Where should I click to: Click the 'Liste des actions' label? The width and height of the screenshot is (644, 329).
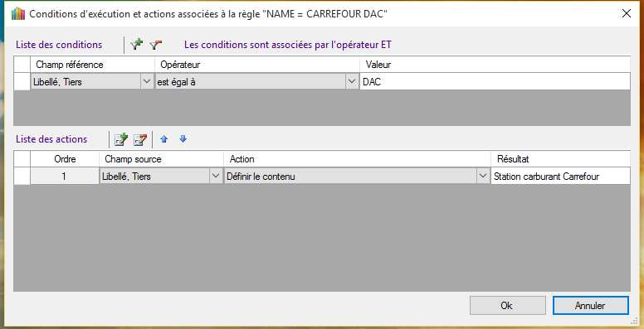[51, 139]
